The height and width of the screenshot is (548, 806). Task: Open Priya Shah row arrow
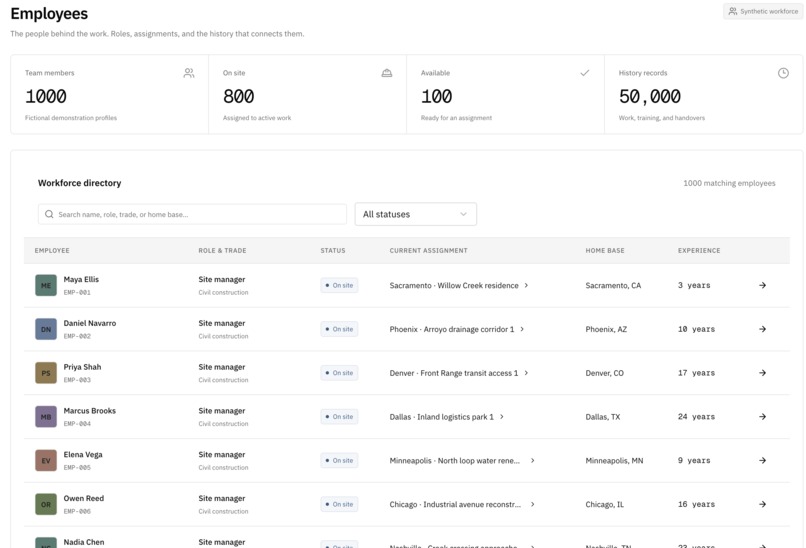pos(762,373)
